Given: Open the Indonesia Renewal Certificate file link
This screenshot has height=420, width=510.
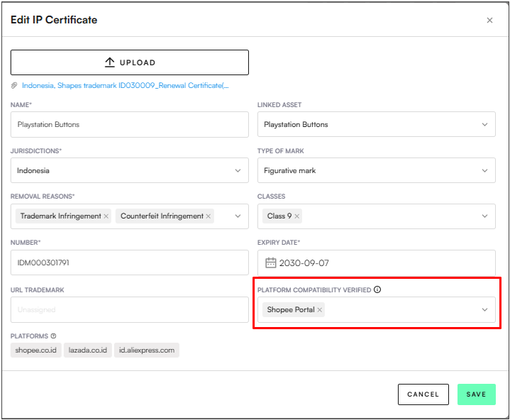Looking at the screenshot, I should click(x=126, y=86).
